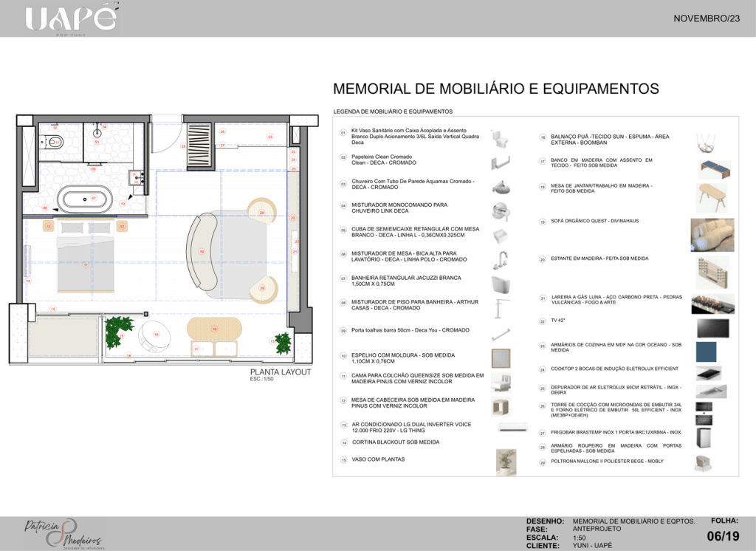756x551 pixels.
Task: Select the white Jacuzzi bathtub image
Action: tap(501, 284)
